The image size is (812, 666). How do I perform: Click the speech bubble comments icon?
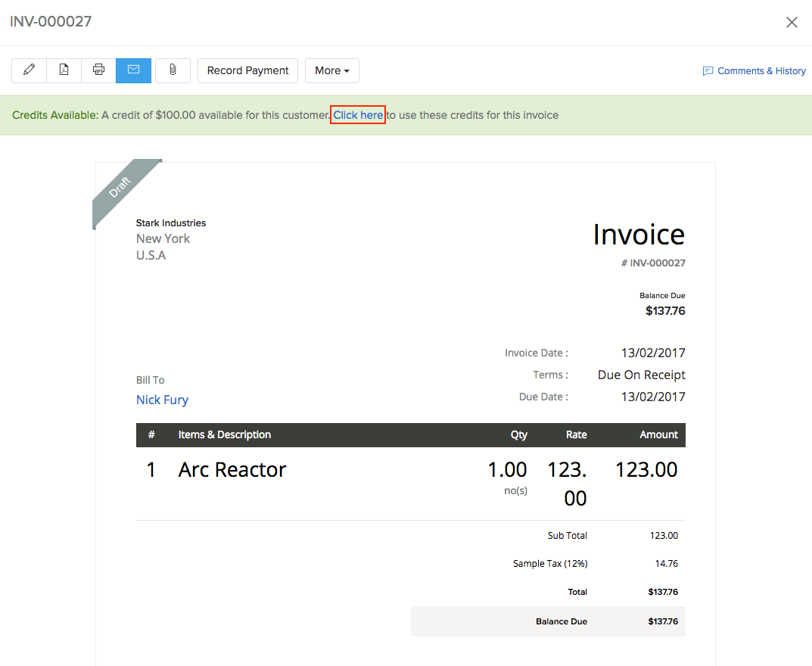(708, 71)
